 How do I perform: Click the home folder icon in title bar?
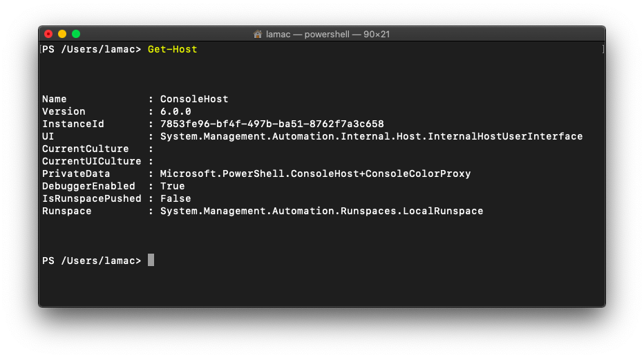click(x=258, y=34)
